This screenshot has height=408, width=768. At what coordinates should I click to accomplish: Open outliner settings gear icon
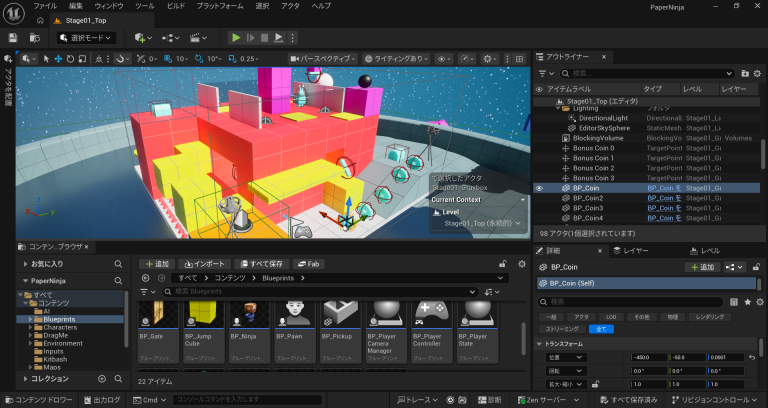tap(757, 73)
